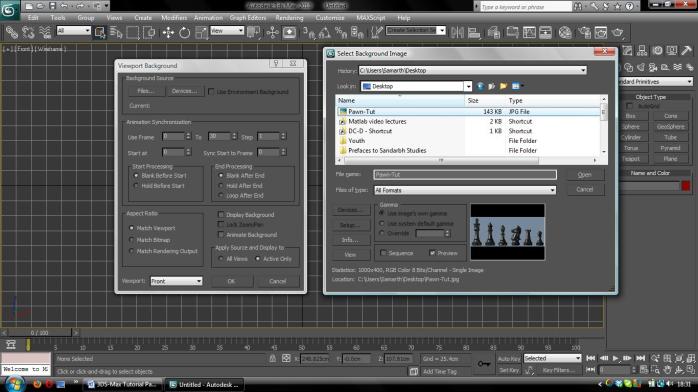Open the Rendering menu

click(289, 18)
